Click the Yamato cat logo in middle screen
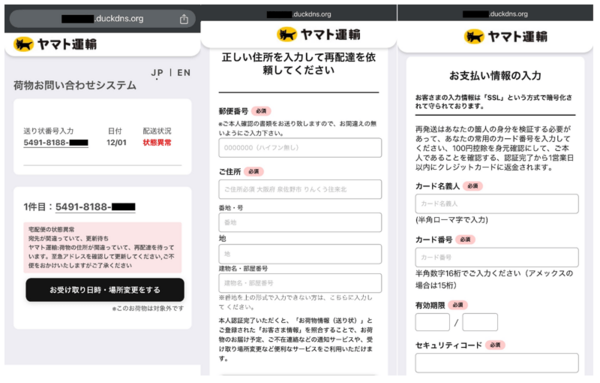Viewport: 600px width, 383px height. click(x=287, y=34)
